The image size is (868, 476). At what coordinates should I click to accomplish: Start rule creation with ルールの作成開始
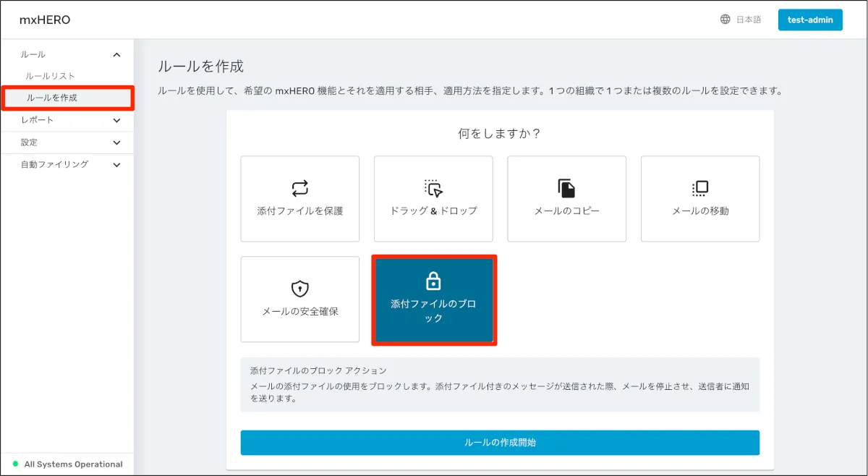pos(500,443)
